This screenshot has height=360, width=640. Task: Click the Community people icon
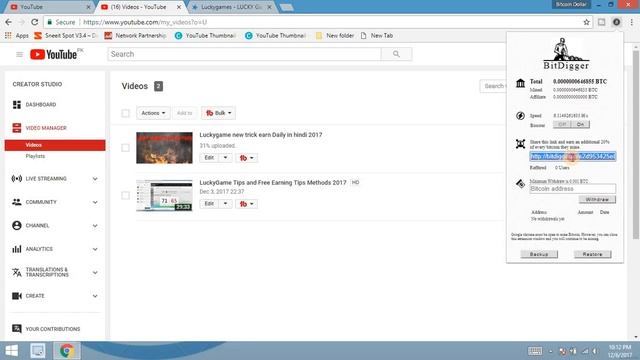(x=17, y=202)
